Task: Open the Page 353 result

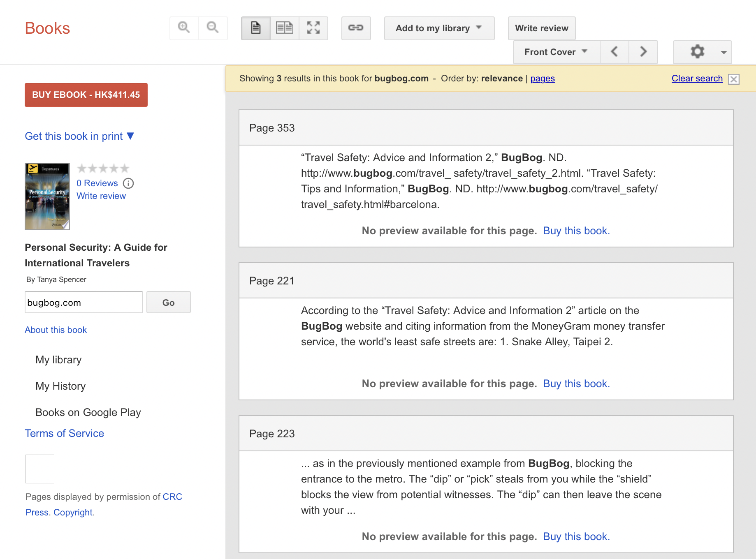Action: 272,128
